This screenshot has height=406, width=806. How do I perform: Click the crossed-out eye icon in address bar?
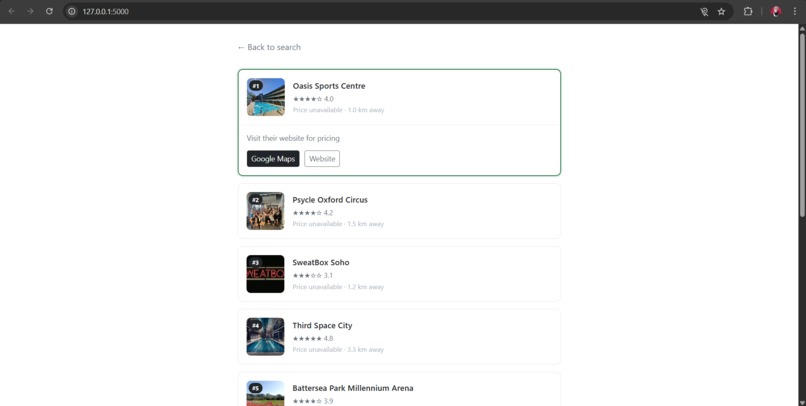pos(704,11)
